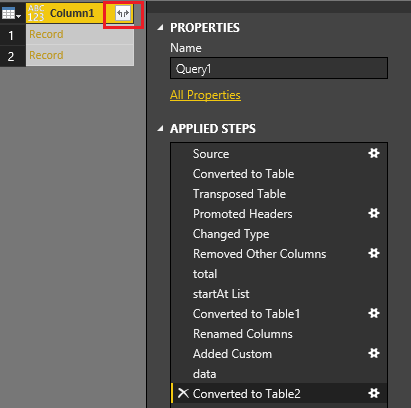The image size is (411, 408).
Task: Collapse the PROPERTIES section
Action: 161,28
